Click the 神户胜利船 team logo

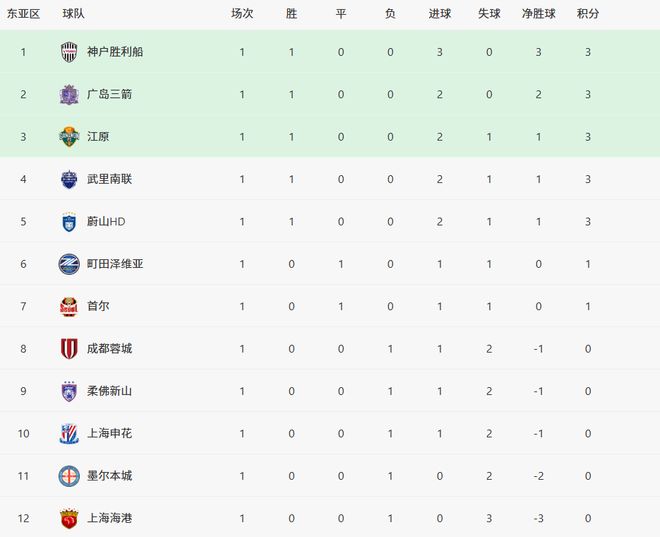[69, 52]
